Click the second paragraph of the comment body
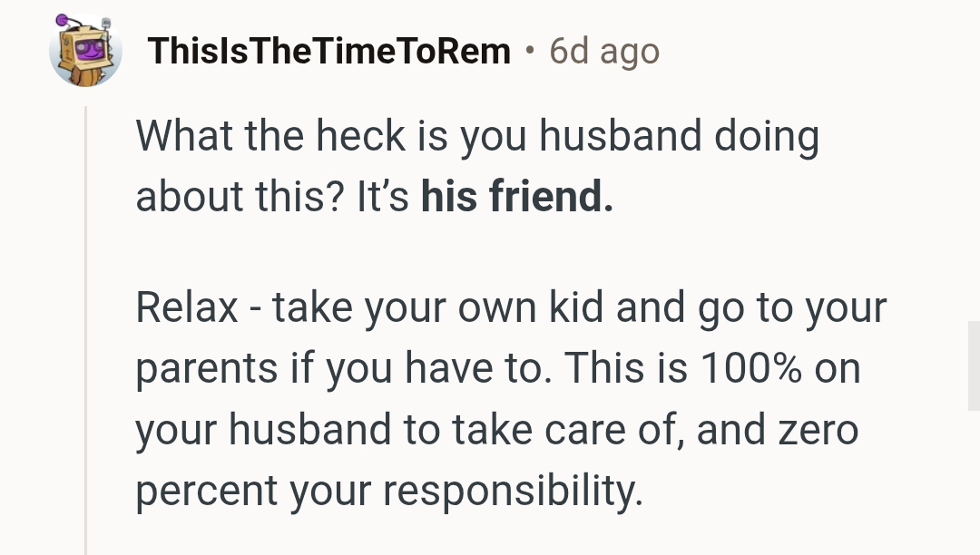 coord(508,397)
